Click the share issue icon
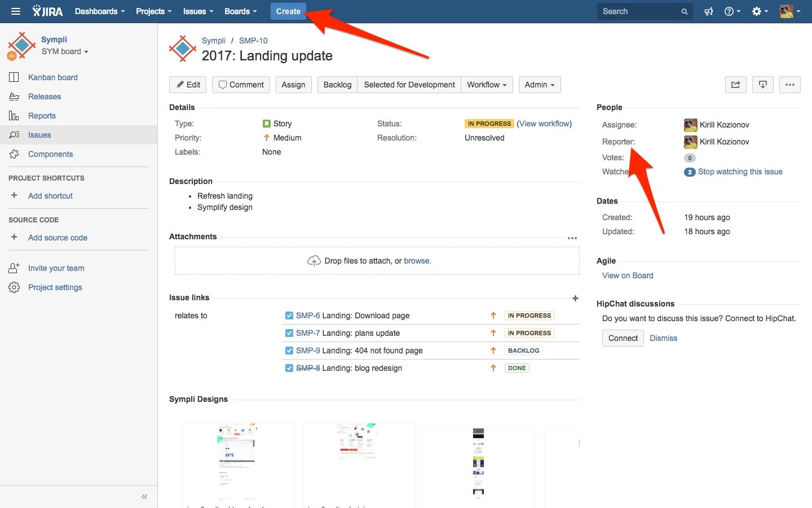The height and width of the screenshot is (508, 812). (736, 85)
